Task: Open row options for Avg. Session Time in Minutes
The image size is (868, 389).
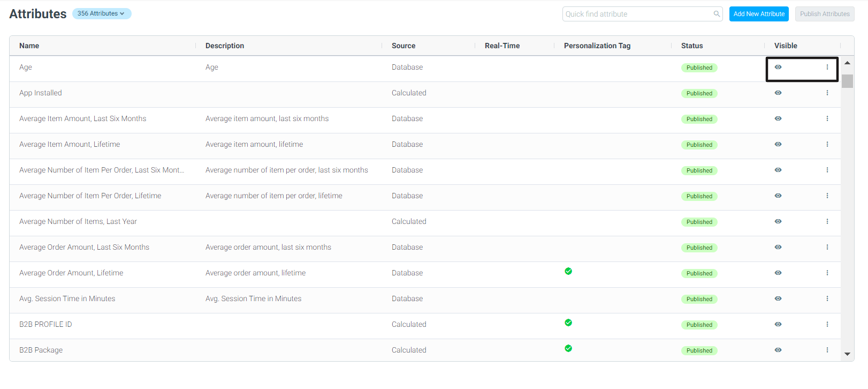Action: (x=827, y=298)
